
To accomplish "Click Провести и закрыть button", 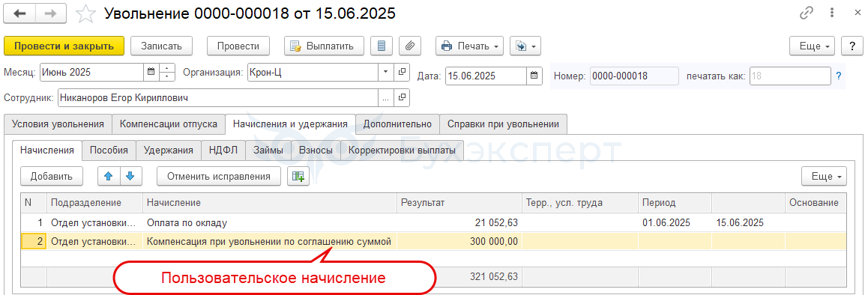I will 64,46.
